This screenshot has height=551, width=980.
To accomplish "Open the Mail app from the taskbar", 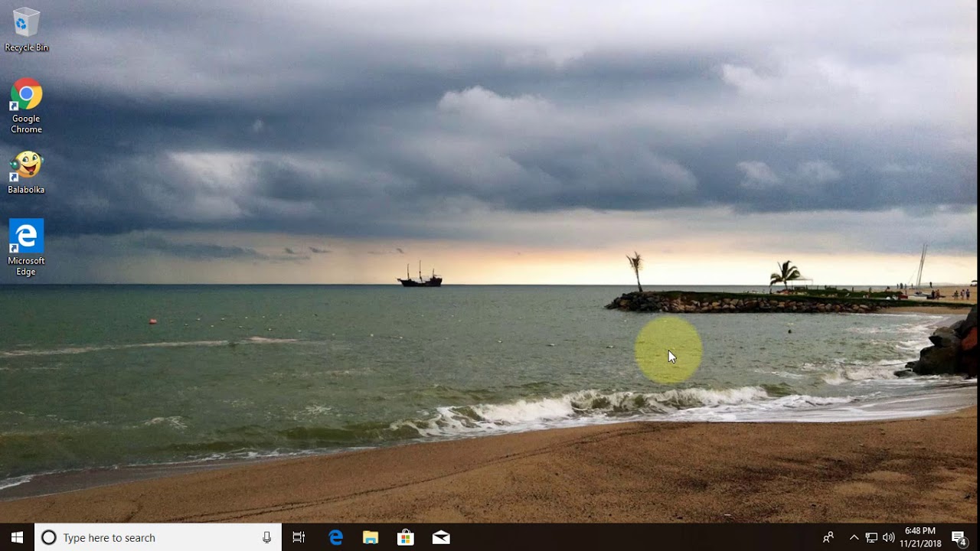I will 441,537.
